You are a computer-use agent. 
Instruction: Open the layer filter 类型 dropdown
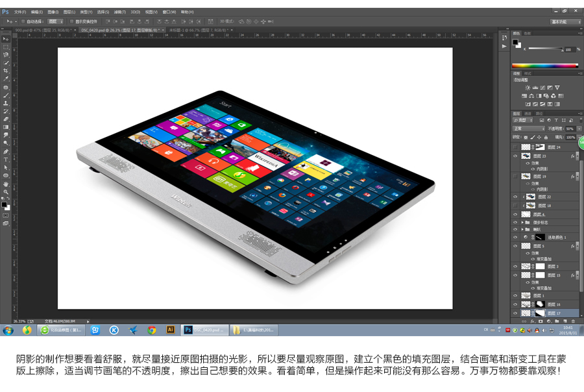pyautogui.click(x=523, y=120)
